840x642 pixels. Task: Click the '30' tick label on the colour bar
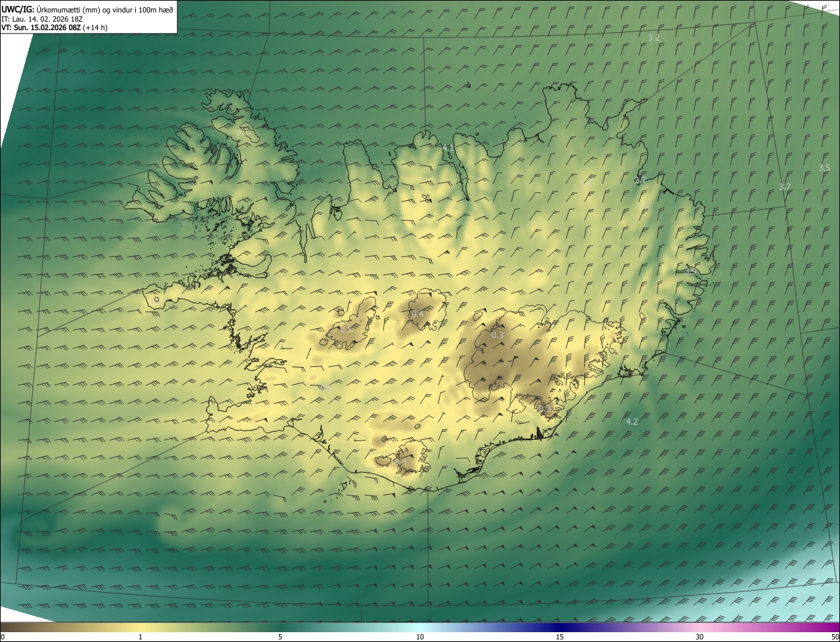pos(700,637)
